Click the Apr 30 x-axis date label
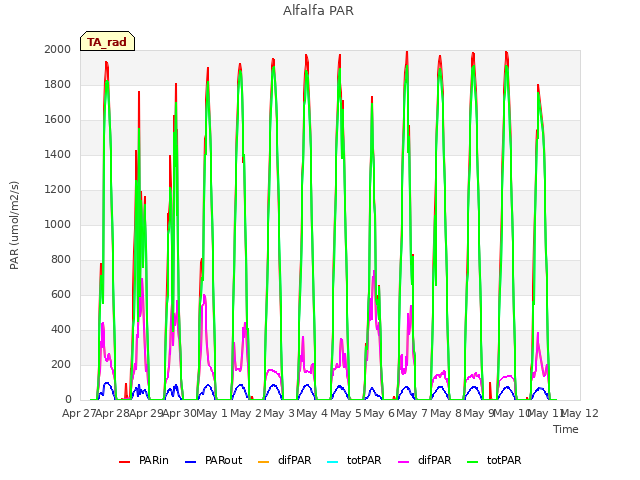The width and height of the screenshot is (640, 480). [179, 413]
